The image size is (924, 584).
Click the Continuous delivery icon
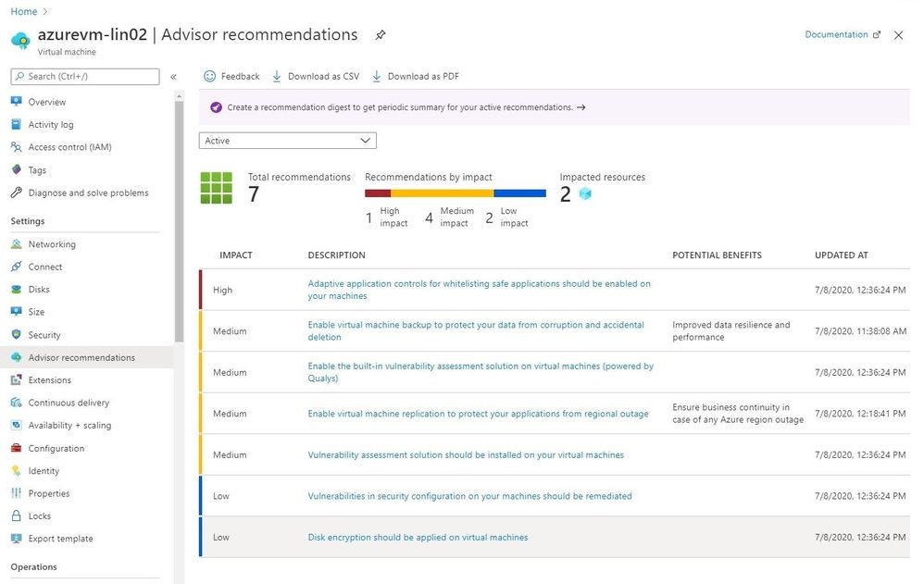[17, 403]
